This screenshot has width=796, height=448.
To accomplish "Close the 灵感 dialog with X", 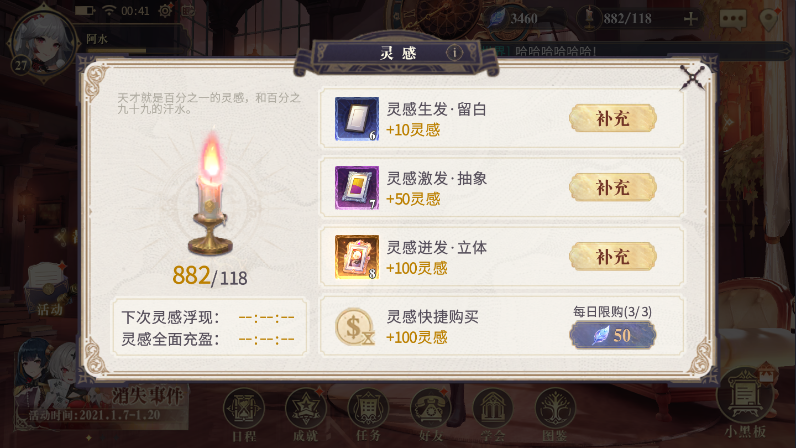I will coord(693,79).
